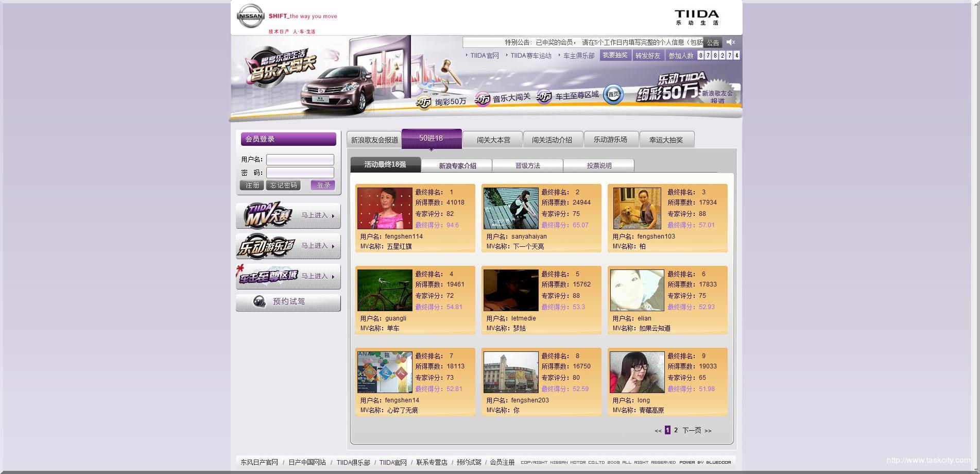Open thumbnail of MV 梦姑
Screen dimensions: 980x474
[x=511, y=290]
